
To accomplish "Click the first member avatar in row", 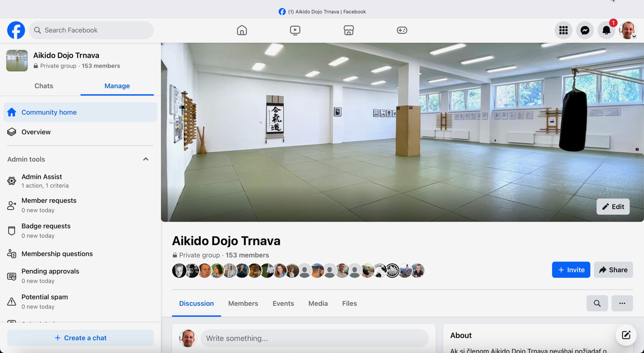I will coord(179,271).
